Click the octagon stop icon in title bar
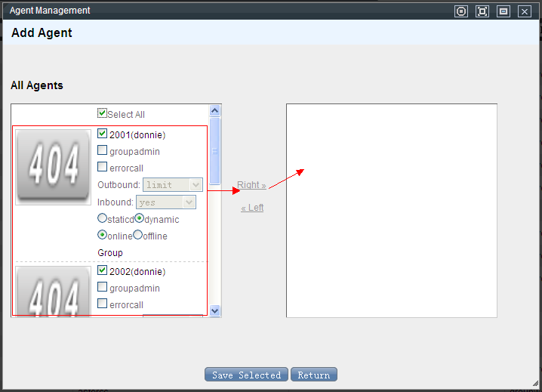Viewport: 542px width, 392px height. coord(461,11)
